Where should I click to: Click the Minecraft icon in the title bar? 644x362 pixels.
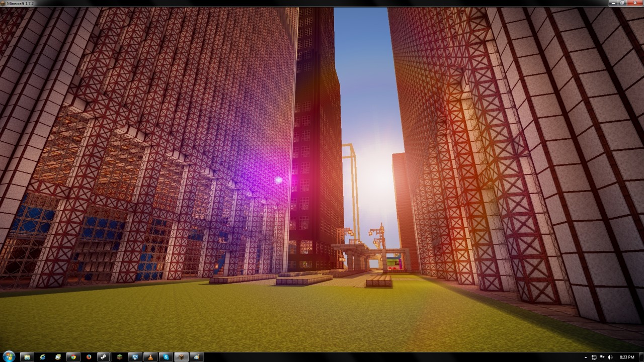click(x=4, y=3)
